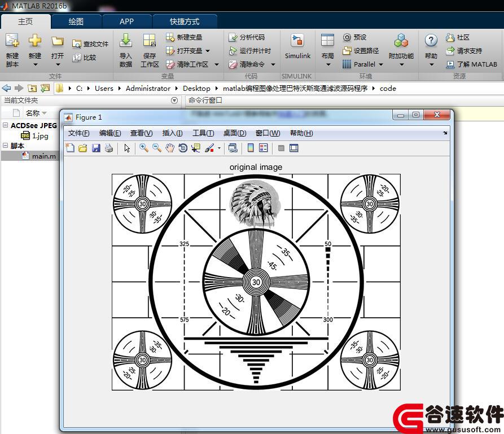Switch to the APP tab
The width and height of the screenshot is (504, 434).
[x=126, y=21]
